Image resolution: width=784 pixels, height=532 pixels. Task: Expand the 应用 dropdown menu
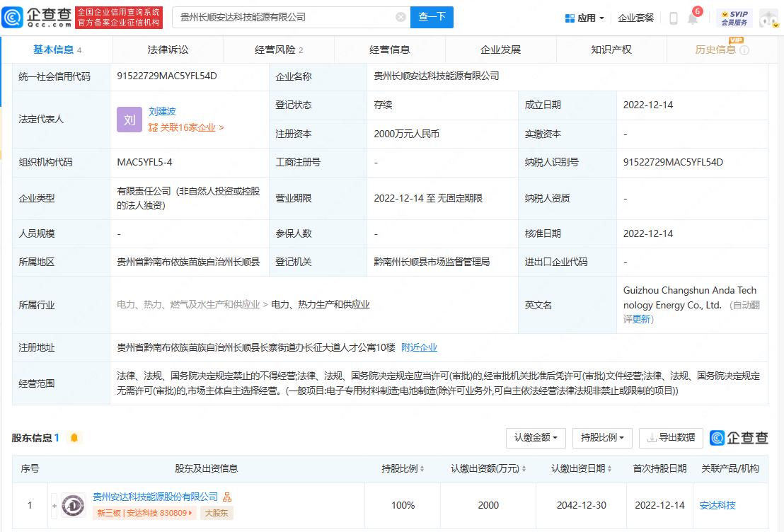point(585,18)
